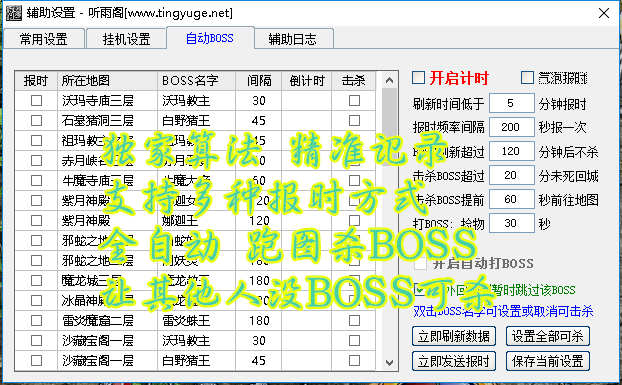Click the 刷新时间低于 minutes input field
The width and height of the screenshot is (622, 385).
pos(511,103)
